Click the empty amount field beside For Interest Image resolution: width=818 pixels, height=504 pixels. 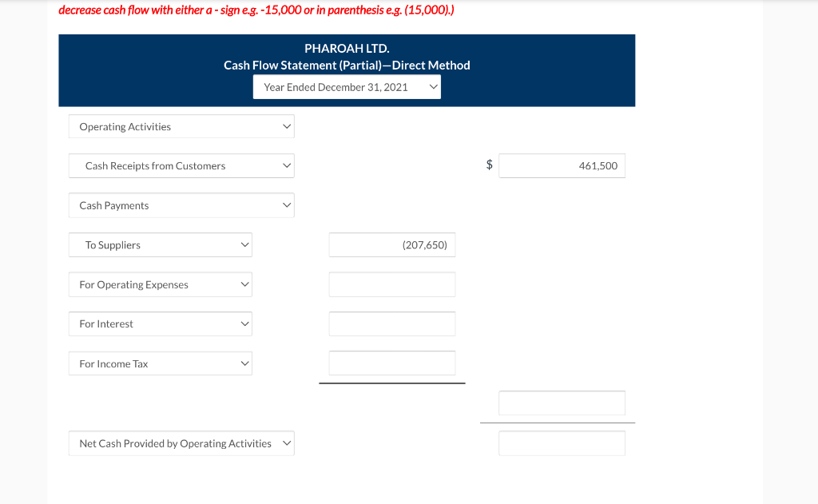pyautogui.click(x=391, y=323)
